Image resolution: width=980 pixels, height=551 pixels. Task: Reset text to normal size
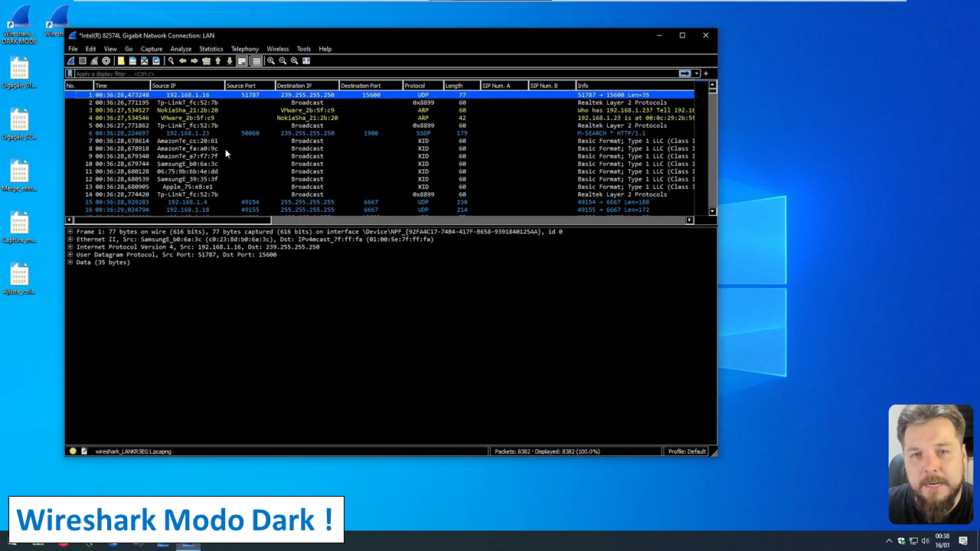pos(294,61)
